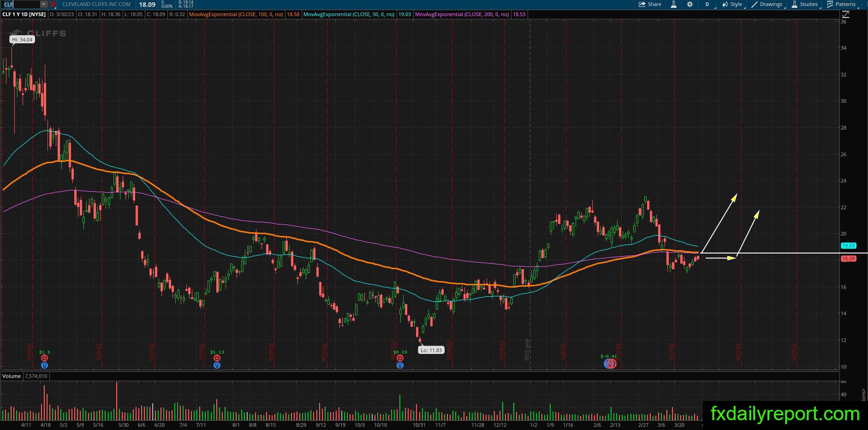Click the 18.53 EMA 200 value

pyautogui.click(x=519, y=14)
